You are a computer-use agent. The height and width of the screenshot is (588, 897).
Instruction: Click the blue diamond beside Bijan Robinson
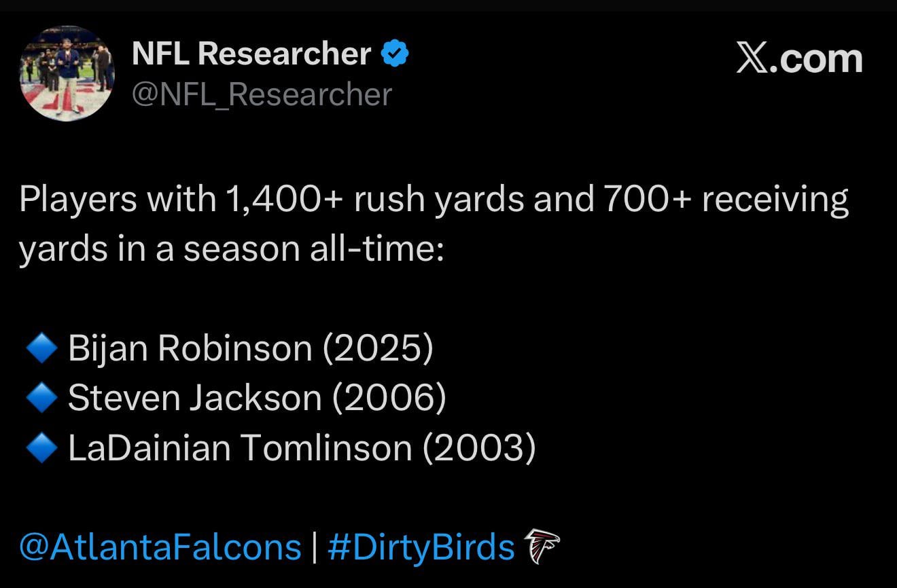(x=41, y=349)
